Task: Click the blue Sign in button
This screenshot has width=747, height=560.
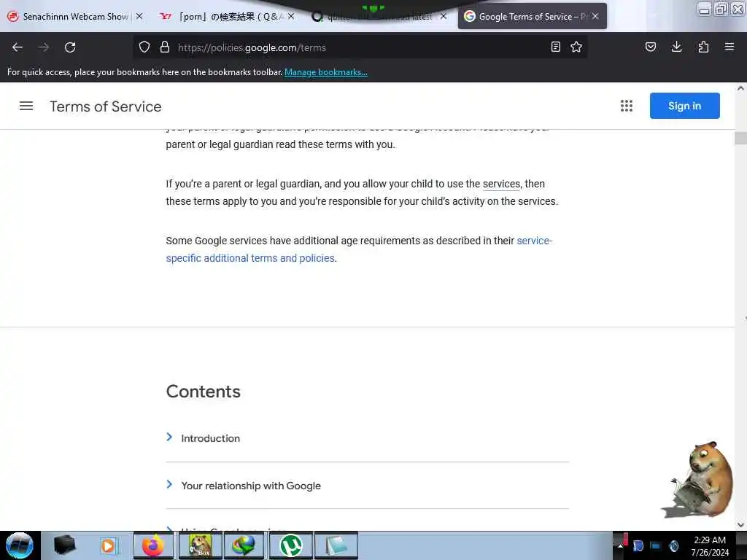Action: pos(684,106)
